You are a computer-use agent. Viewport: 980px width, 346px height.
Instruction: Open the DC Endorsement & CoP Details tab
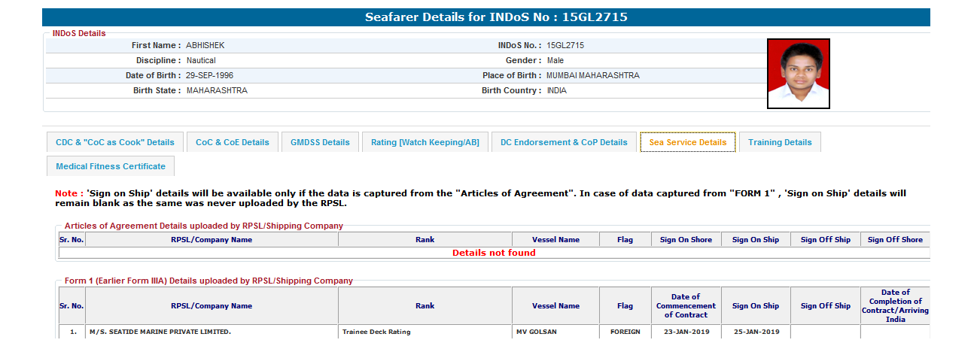tap(564, 142)
